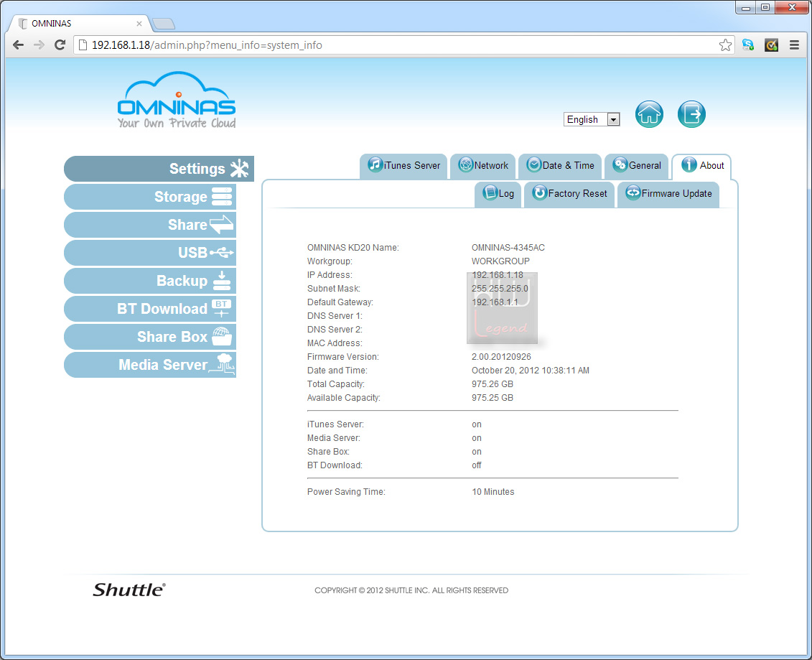Image resolution: width=812 pixels, height=660 pixels.
Task: Select the 10 Minutes power saving value
Action: point(493,492)
